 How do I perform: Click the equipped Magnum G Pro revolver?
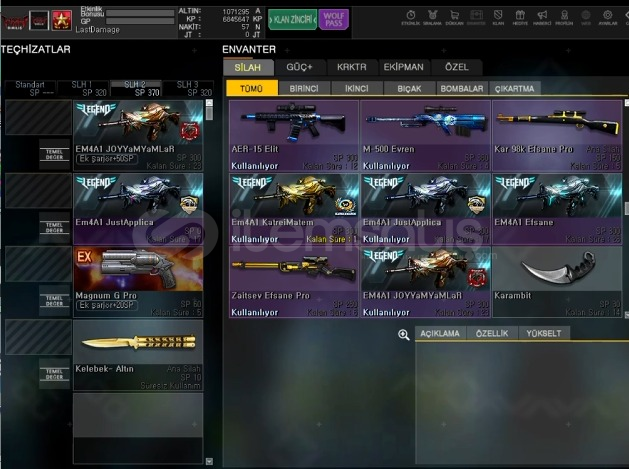pos(138,282)
